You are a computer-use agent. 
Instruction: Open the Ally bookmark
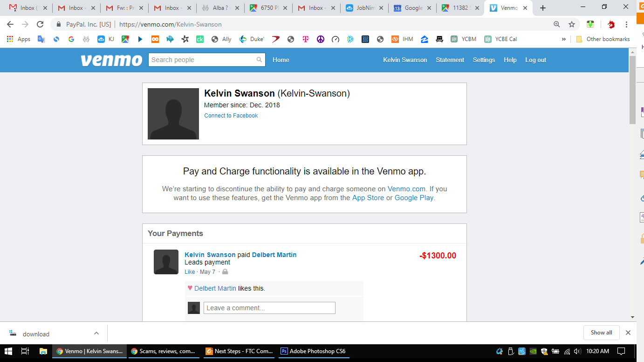click(221, 39)
